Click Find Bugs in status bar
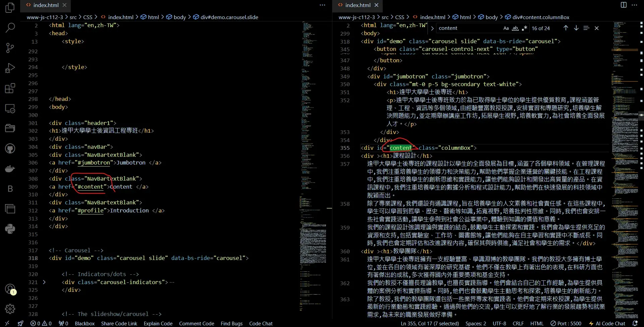Screen dimensions: 644x327 [x=231, y=323]
